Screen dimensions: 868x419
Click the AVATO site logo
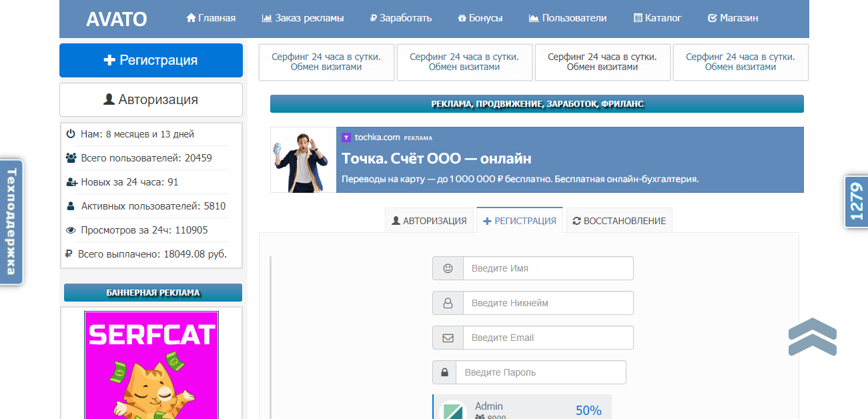tap(116, 19)
